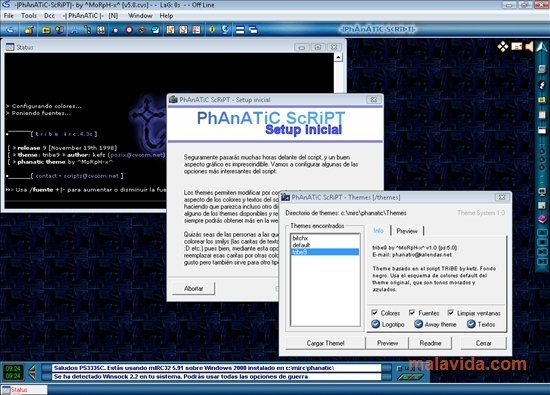Screen dimensions: 550x395
Task: Switch to the Preview tab in Themes
Action: tap(407, 231)
